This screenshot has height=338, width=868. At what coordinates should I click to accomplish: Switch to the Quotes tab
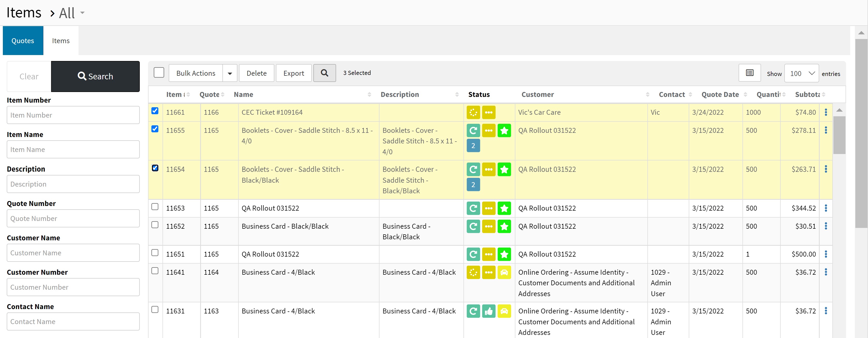point(23,41)
